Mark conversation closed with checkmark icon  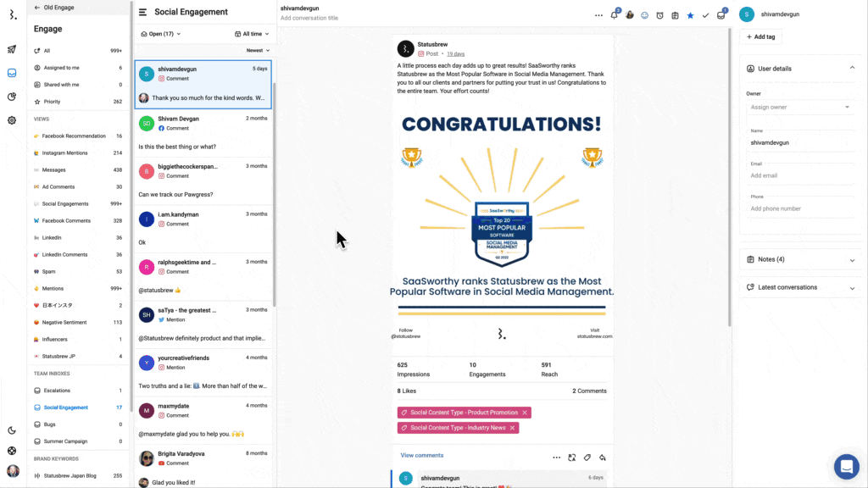(705, 15)
